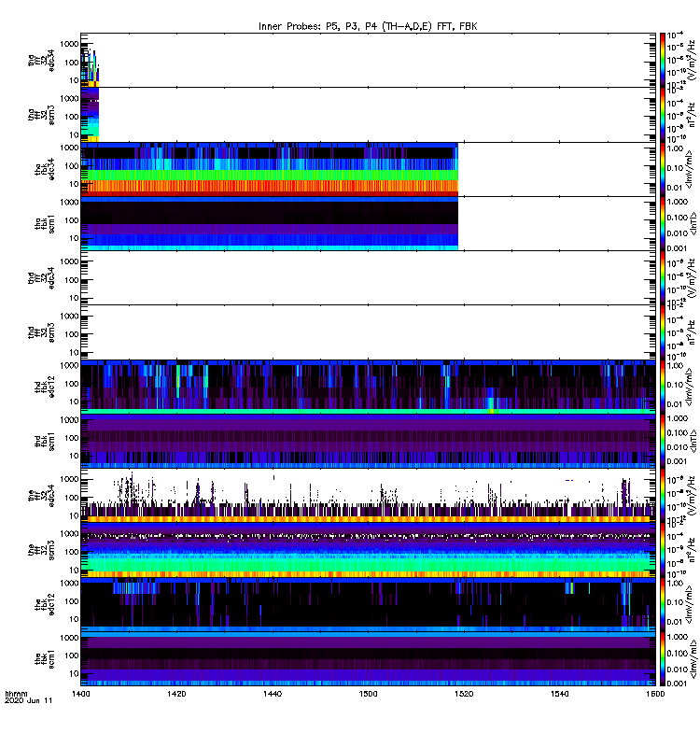This screenshot has width=700, height=747.
Task: Click the color bar beside tha fbk edc34 panel
Action: pyautogui.click(x=663, y=169)
